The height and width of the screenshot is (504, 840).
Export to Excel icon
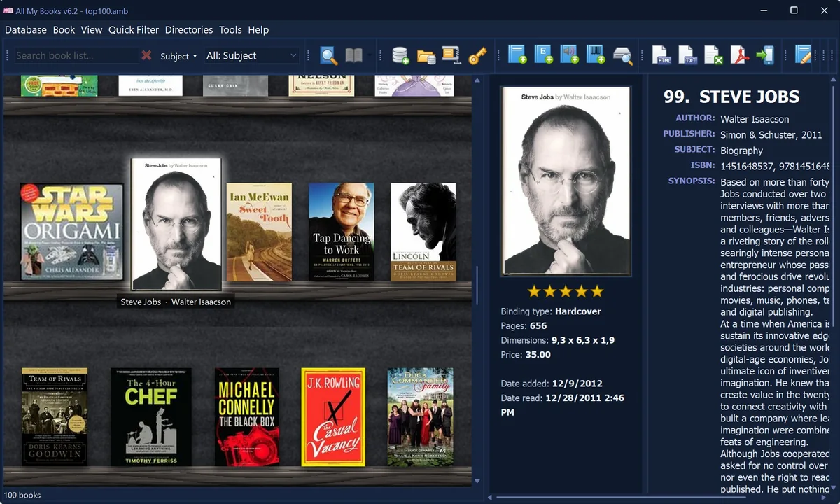pos(713,55)
